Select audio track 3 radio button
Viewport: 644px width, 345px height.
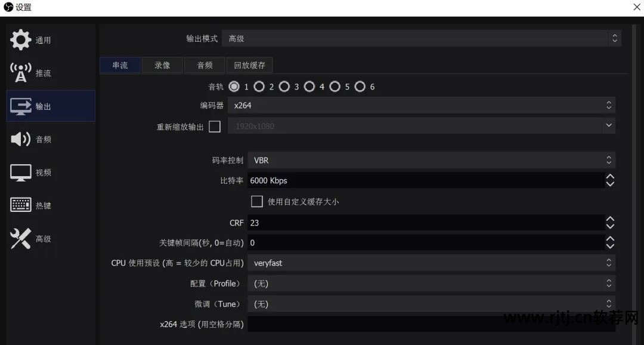284,86
